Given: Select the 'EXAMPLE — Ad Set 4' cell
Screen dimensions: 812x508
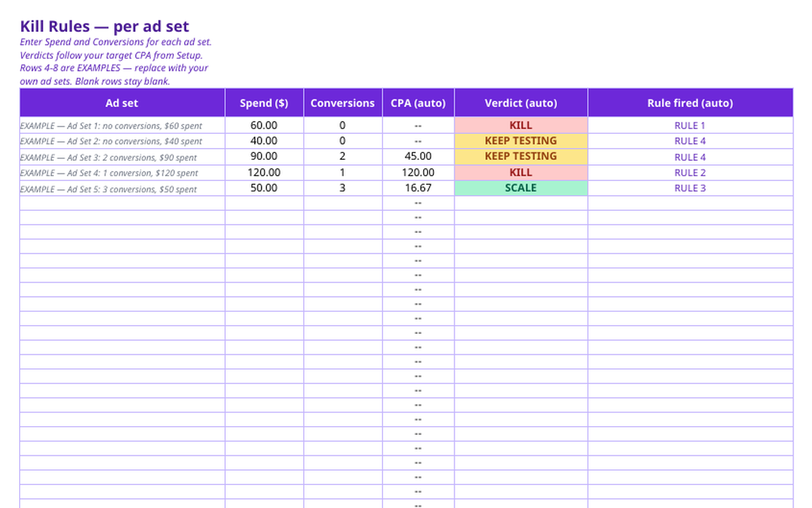Looking at the screenshot, I should [x=122, y=173].
